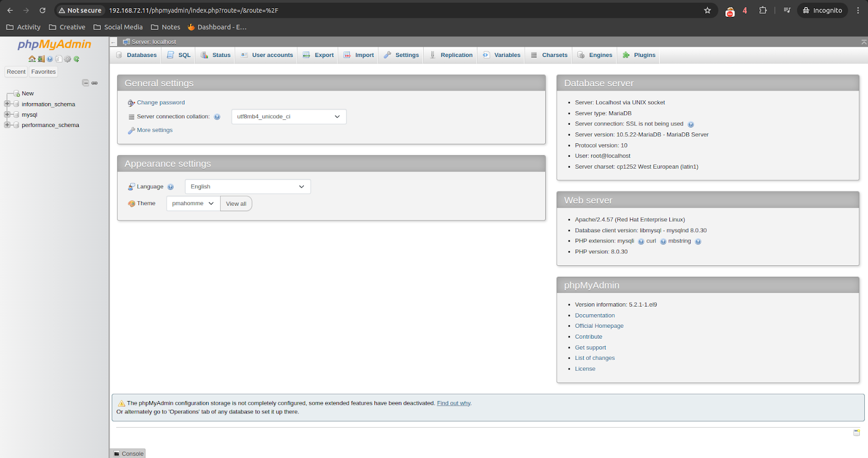This screenshot has width=868, height=458.
Task: Open the Social Media bookmarks folder
Action: 118,27
